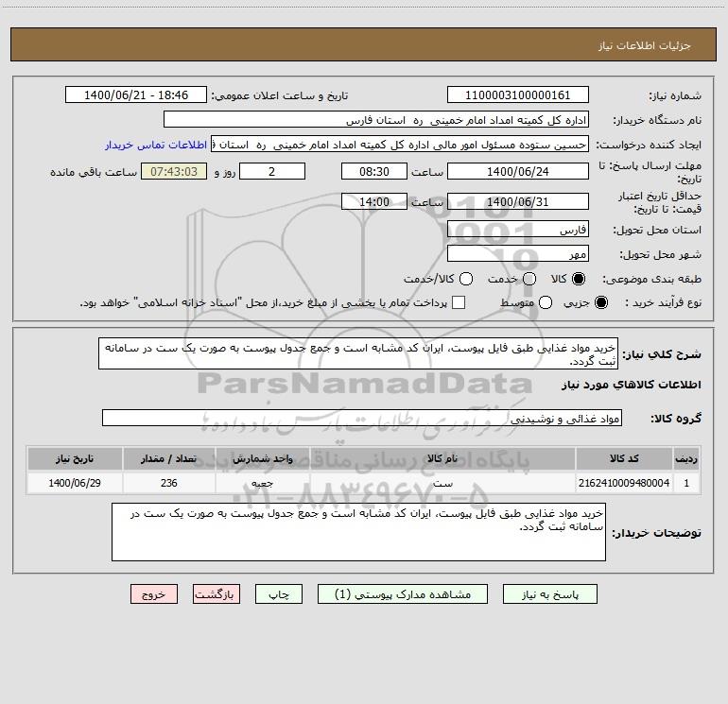Select the کالا/خدمت radio option
This screenshot has width=728, height=704.
click(x=466, y=279)
